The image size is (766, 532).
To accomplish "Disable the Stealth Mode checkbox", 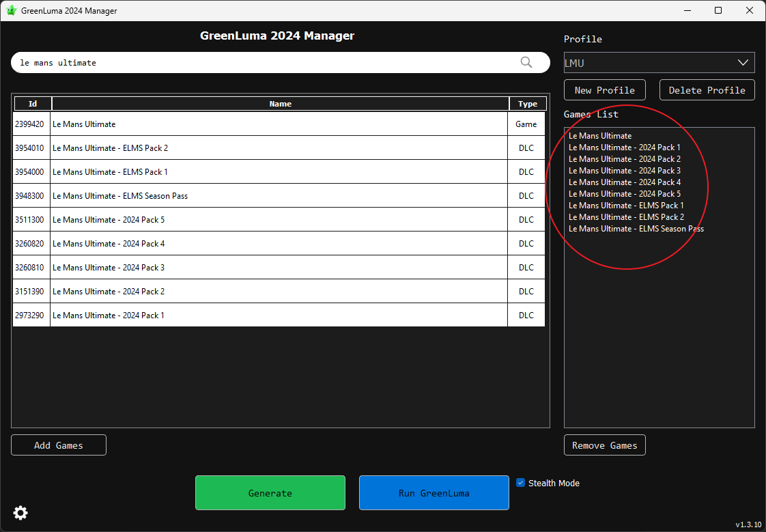I will pos(521,483).
